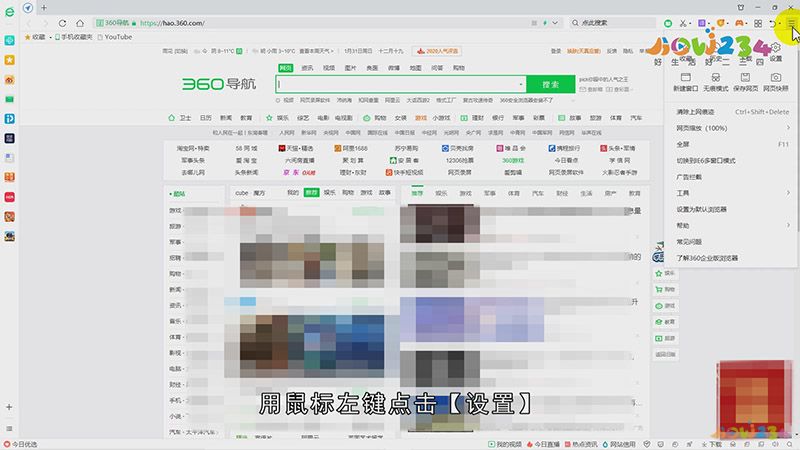The height and width of the screenshot is (450, 800).
Task: Open the game controller icon in toolbar
Action: pyautogui.click(x=739, y=23)
